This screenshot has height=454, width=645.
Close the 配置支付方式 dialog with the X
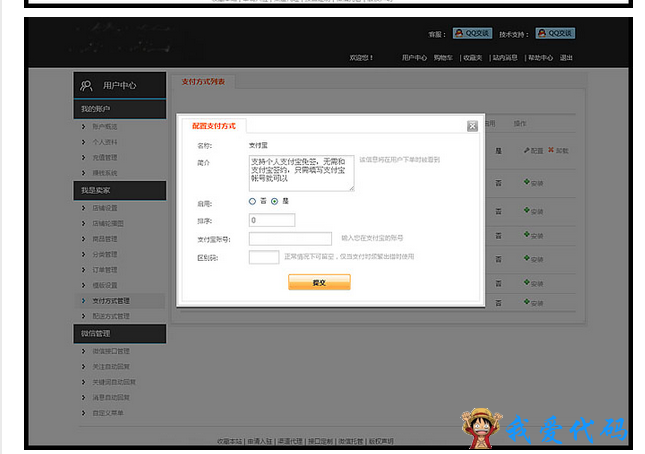click(472, 126)
